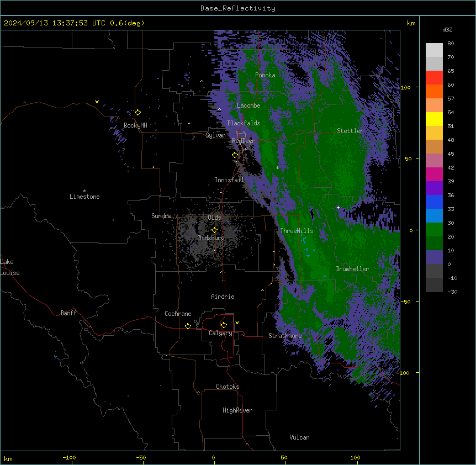Select the green 20-30 dBZ legend swatch
This screenshot has width=476, height=465.
[x=434, y=230]
